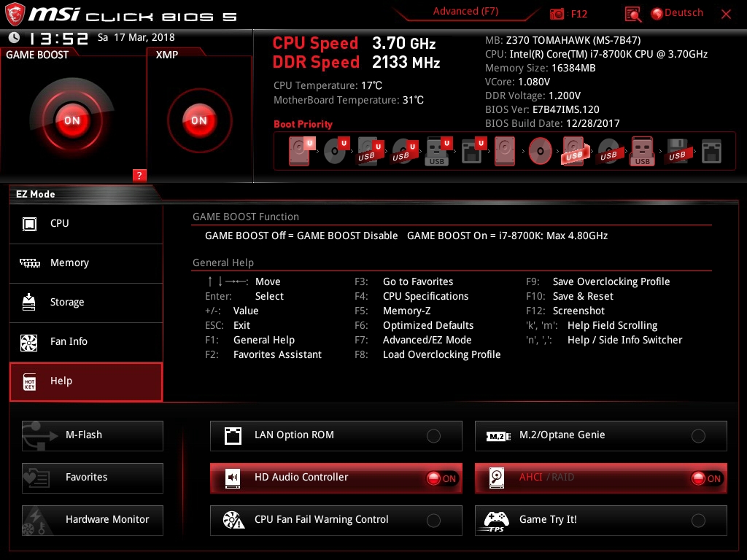Screen dimensions: 747x560
Task: Click the Boot Priority heading
Action: (x=303, y=124)
